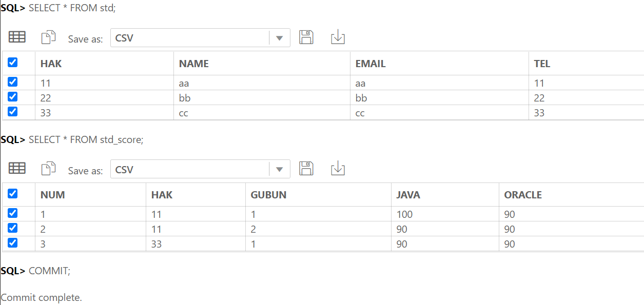Toggle checkbox for std_score row NUM 3

(x=13, y=243)
